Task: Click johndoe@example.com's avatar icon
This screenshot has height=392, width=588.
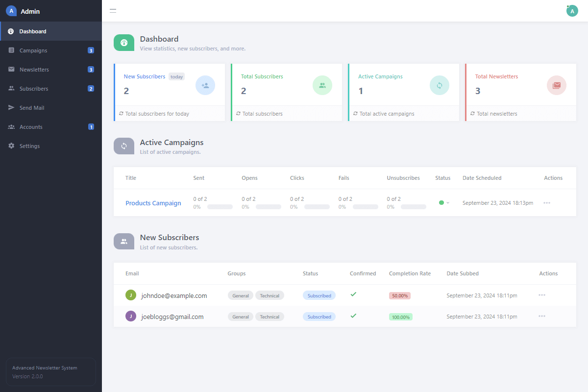Action: [x=131, y=295]
